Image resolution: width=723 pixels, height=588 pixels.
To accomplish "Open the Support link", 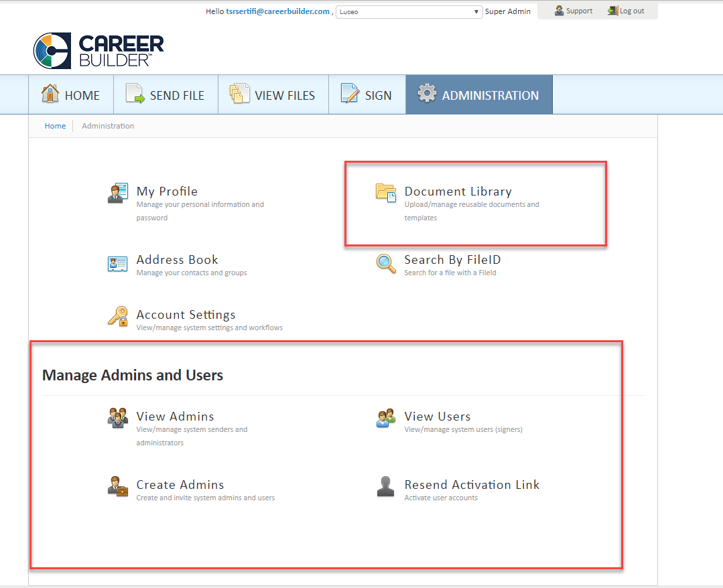I will (579, 11).
